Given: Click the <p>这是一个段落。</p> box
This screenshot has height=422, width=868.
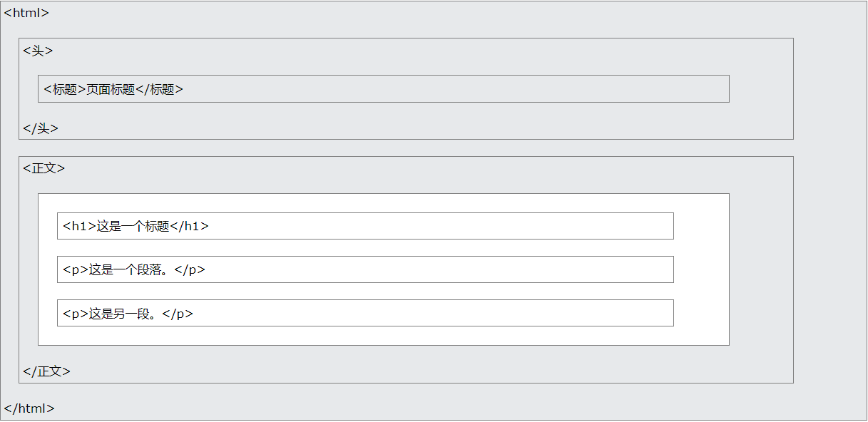Looking at the screenshot, I should click(365, 269).
